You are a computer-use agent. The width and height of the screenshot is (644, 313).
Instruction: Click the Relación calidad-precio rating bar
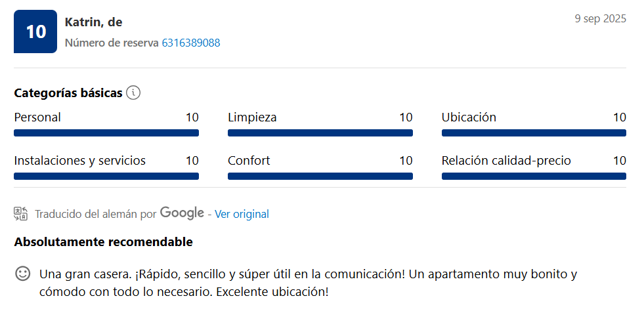[534, 176]
